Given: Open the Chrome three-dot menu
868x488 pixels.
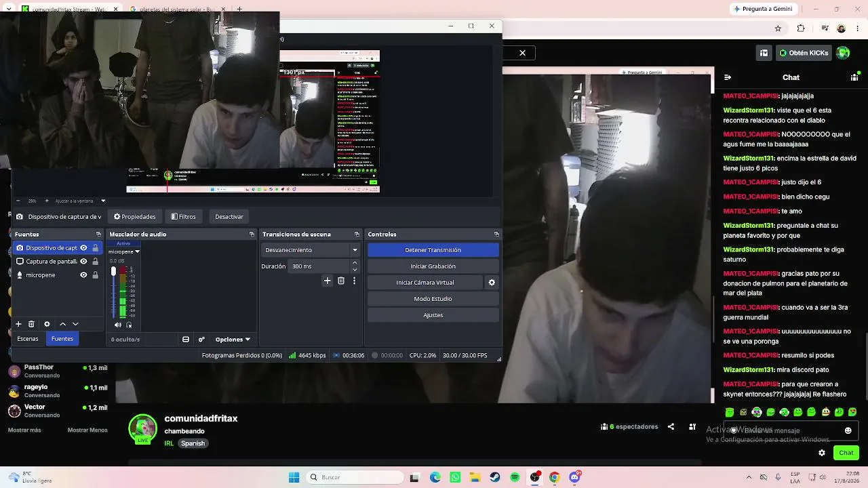Looking at the screenshot, I should (x=858, y=28).
